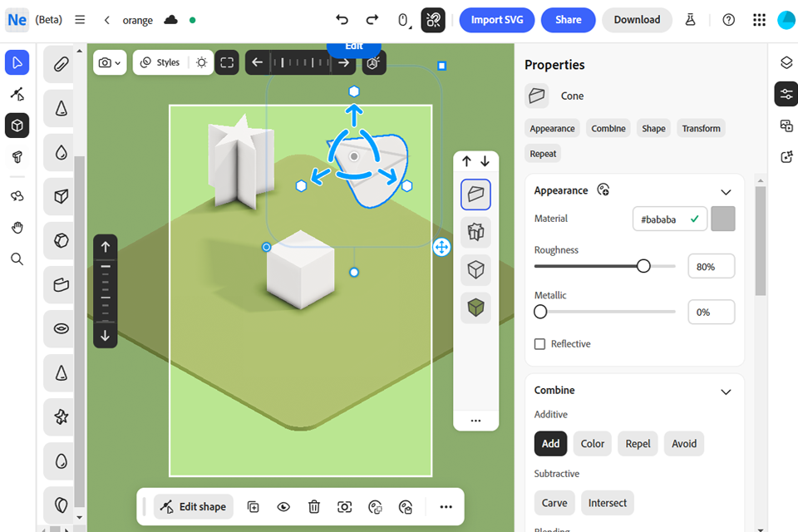Screen dimensions: 798x532
Task: Select the Intersect subtractive mode
Action: click(x=607, y=503)
